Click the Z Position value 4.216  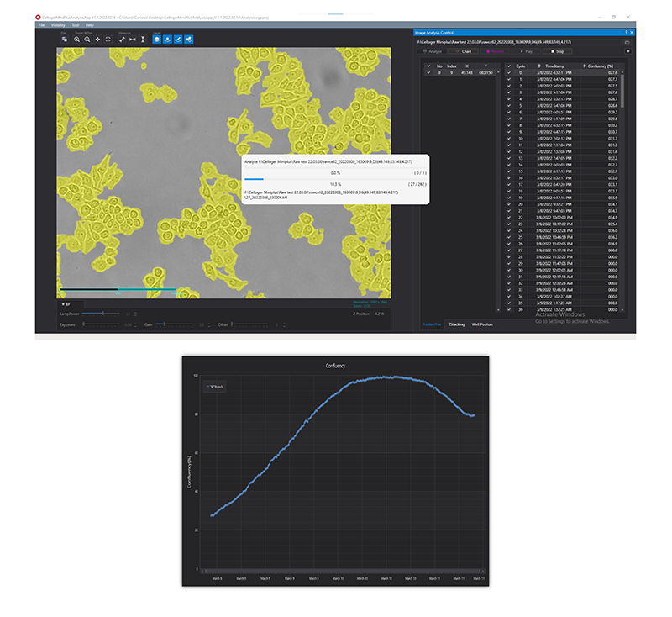(379, 314)
